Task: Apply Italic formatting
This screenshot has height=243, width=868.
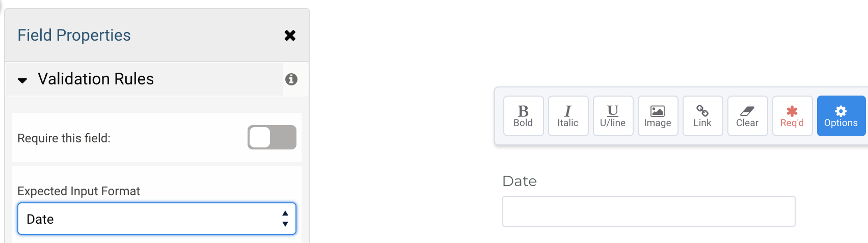Action: [x=568, y=116]
